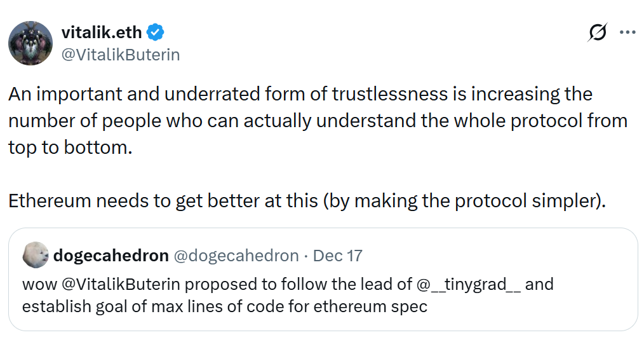The height and width of the screenshot is (342, 644).
Task: Open Vitalik's profile avatar picture
Action: click(30, 43)
